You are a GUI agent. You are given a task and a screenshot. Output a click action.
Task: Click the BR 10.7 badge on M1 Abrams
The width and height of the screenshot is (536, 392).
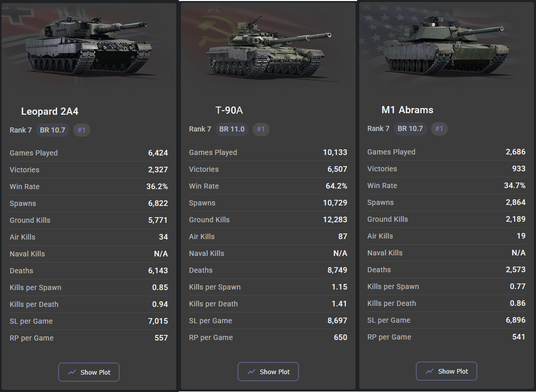pos(410,128)
